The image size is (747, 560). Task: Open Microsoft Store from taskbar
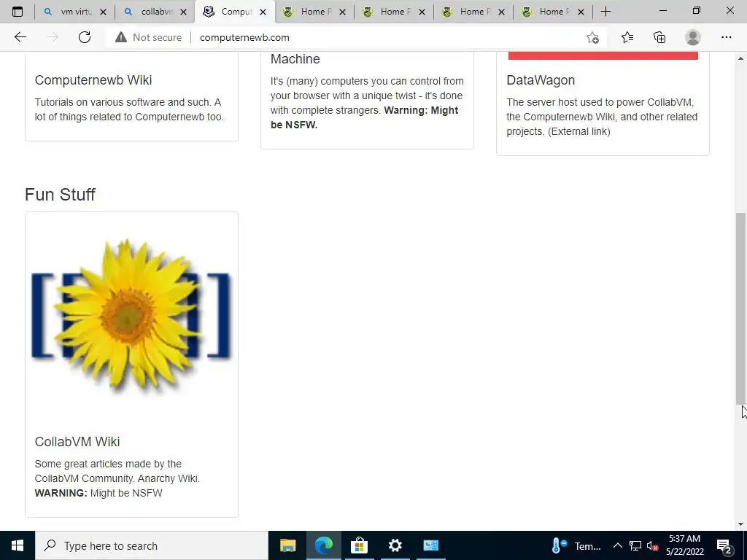359,545
